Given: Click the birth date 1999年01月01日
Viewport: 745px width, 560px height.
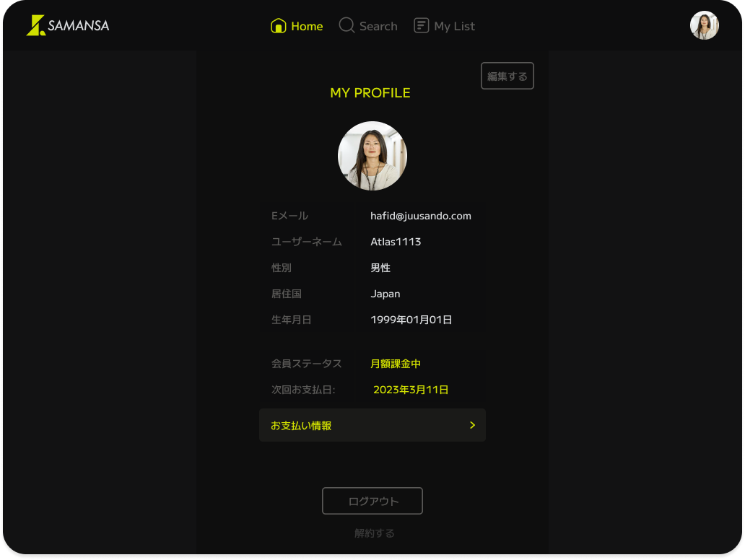Looking at the screenshot, I should tap(411, 320).
